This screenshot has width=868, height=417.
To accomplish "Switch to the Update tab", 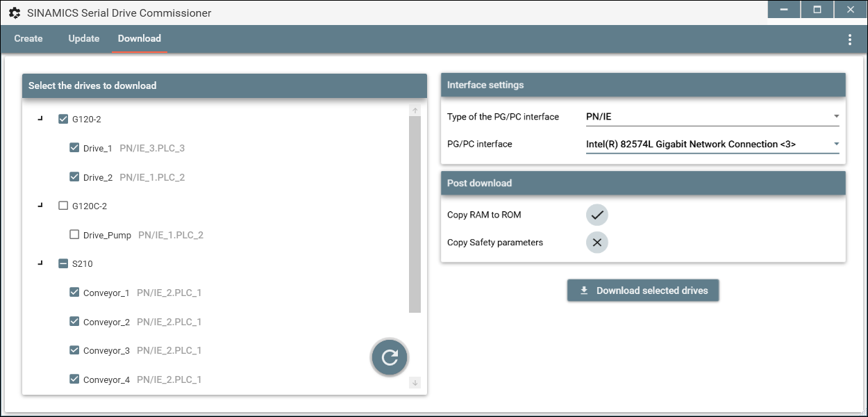I will (84, 39).
